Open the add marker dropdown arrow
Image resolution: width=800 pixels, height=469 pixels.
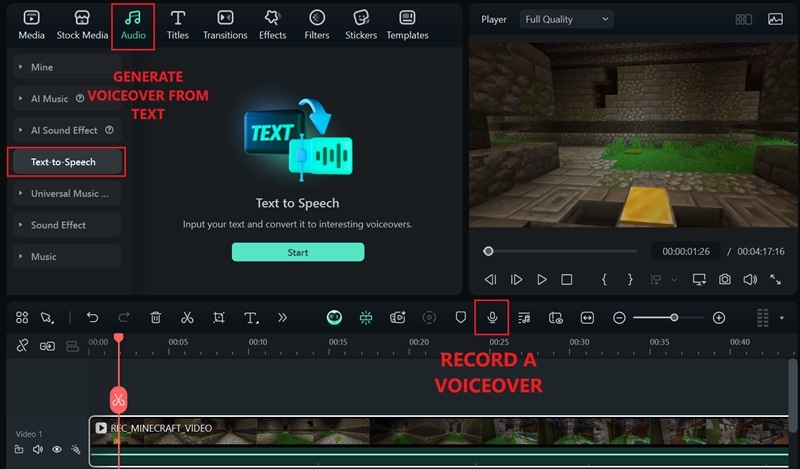(x=674, y=280)
